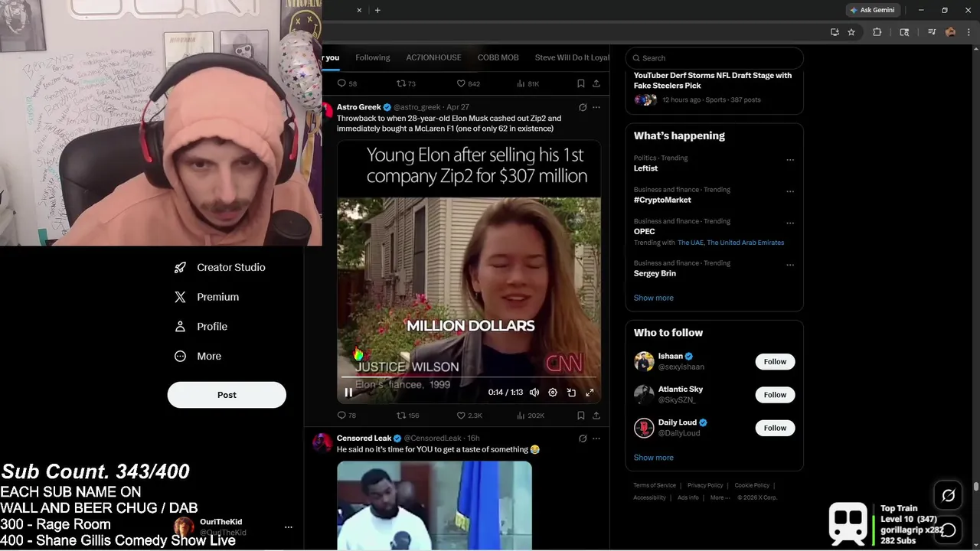Focus the X Search field
The height and width of the screenshot is (551, 980).
pyautogui.click(x=714, y=57)
